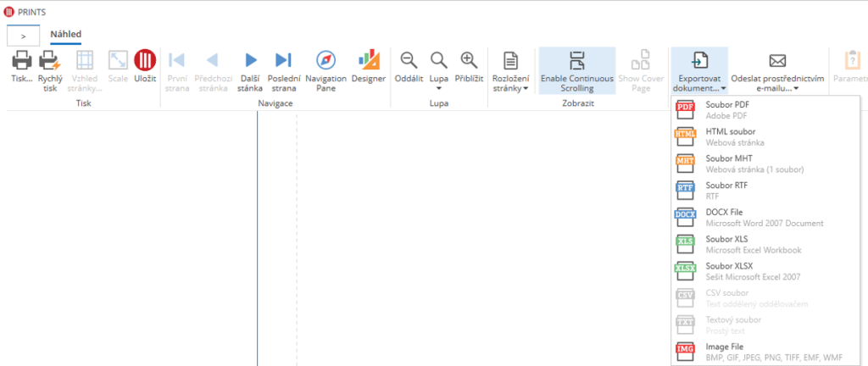This screenshot has height=366, width=868.
Task: Switch to the Náhled tab
Action: tap(65, 35)
